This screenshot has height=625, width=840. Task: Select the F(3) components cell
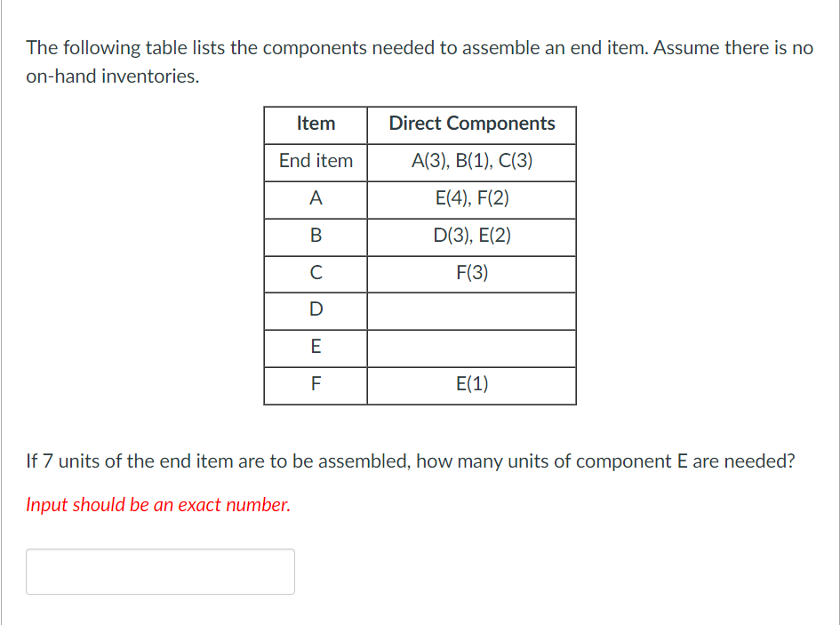[471, 274]
